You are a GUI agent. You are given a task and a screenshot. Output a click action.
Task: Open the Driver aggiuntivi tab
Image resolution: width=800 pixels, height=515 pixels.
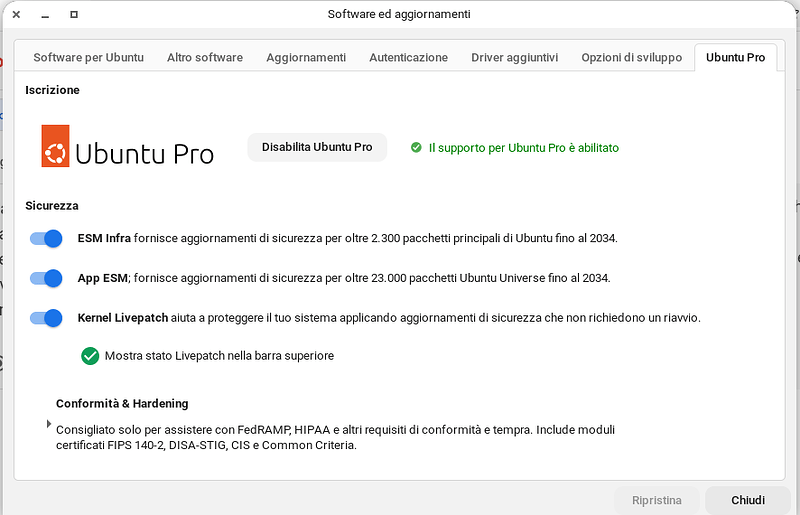[x=515, y=58]
